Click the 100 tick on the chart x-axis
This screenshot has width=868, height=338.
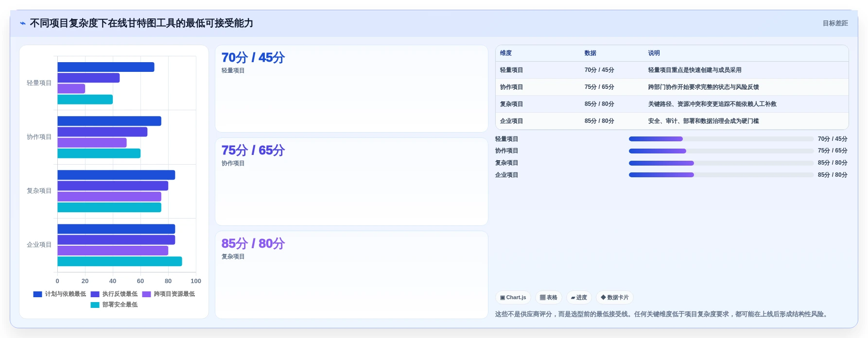tap(196, 281)
